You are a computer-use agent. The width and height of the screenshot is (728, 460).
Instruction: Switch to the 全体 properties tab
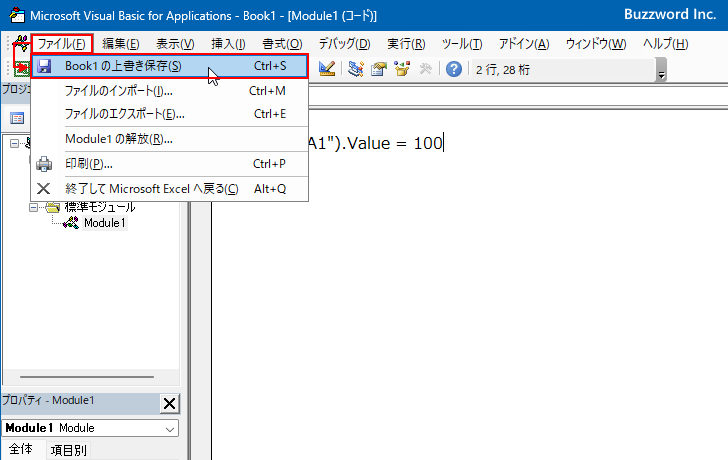coord(21,449)
